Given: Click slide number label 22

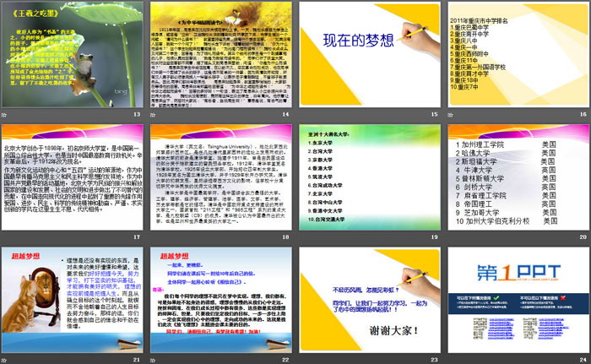Looking at the screenshot, I should pyautogui.click(x=285, y=360).
